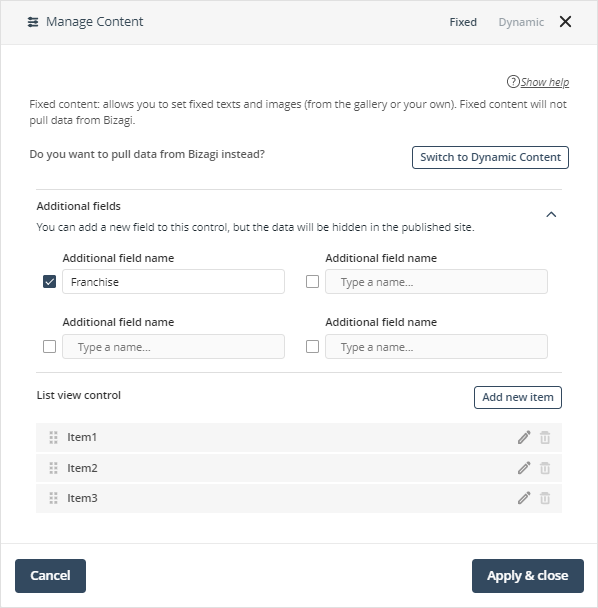Grab the drag handle for Item3
The width and height of the screenshot is (598, 608).
pyautogui.click(x=54, y=498)
